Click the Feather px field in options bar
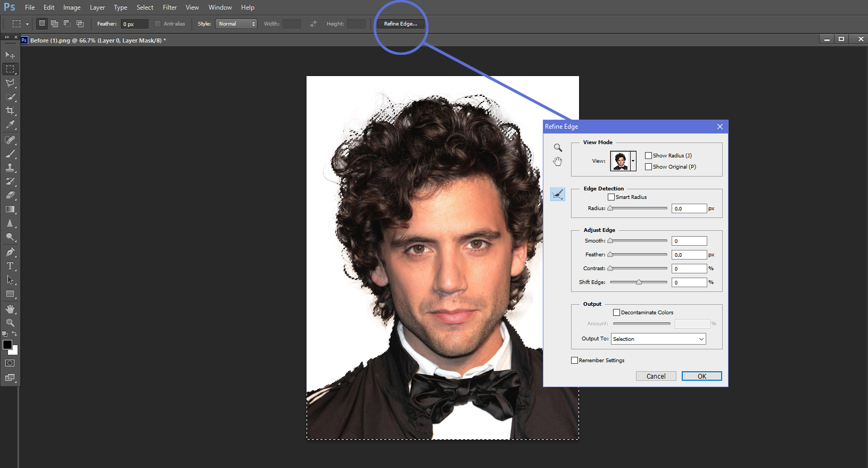868x468 pixels. [135, 24]
